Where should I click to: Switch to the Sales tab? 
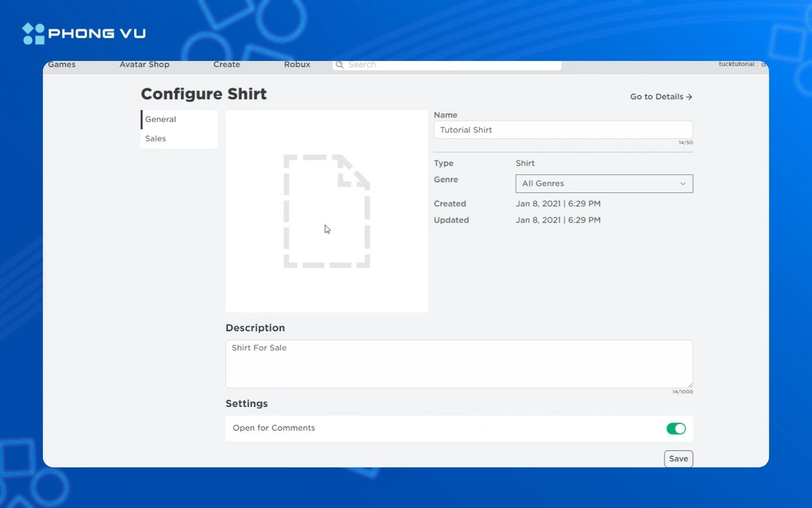coord(156,139)
